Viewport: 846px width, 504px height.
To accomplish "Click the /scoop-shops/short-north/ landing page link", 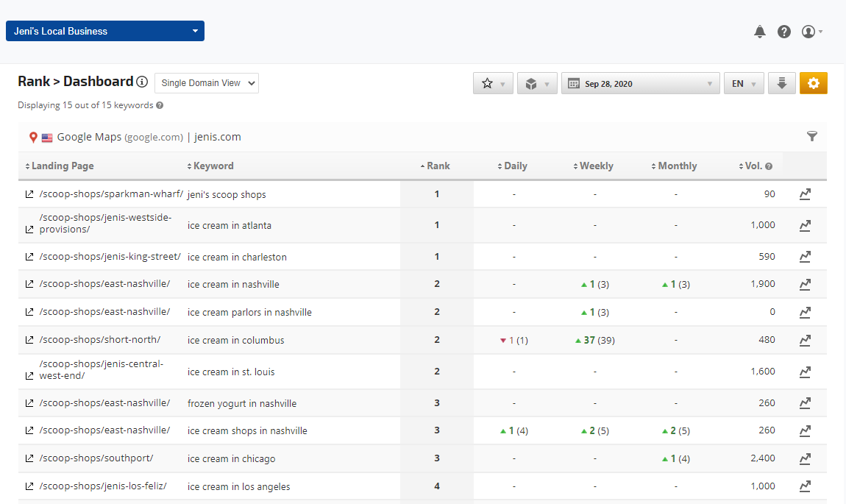I will (99, 340).
